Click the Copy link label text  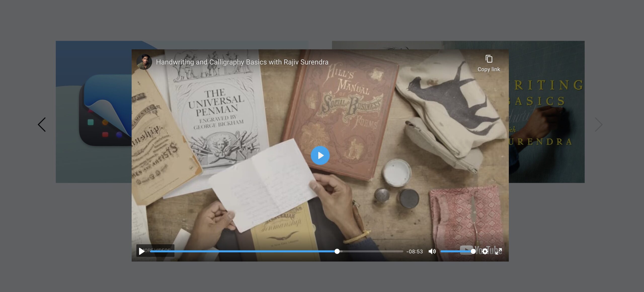point(489,69)
